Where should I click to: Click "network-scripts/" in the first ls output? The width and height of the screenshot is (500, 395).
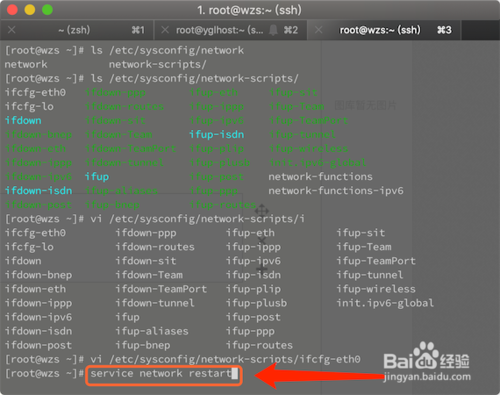click(158, 64)
